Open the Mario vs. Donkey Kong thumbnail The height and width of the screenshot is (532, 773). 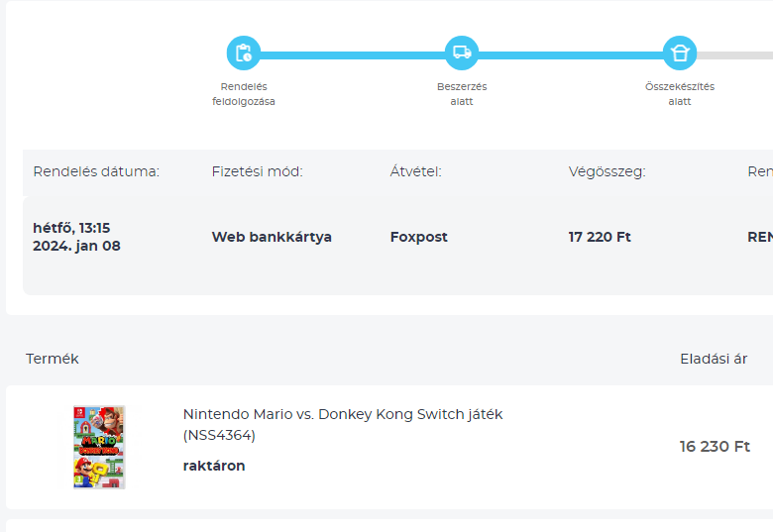[x=100, y=447]
